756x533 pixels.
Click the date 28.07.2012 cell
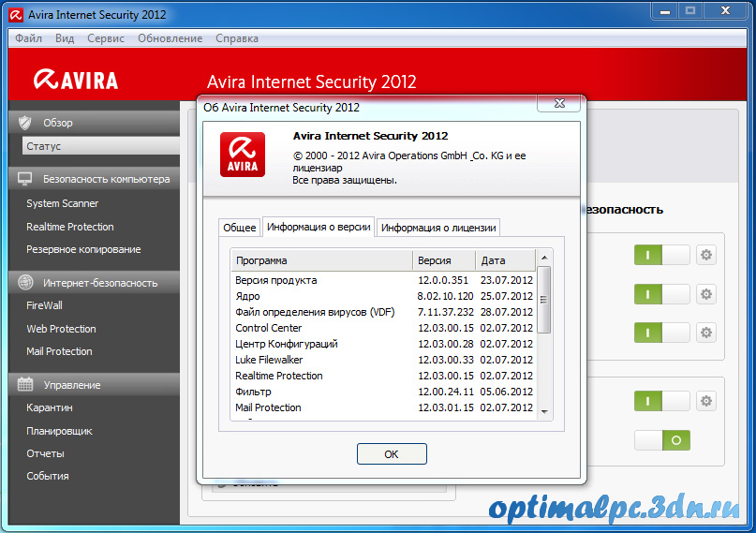(506, 312)
